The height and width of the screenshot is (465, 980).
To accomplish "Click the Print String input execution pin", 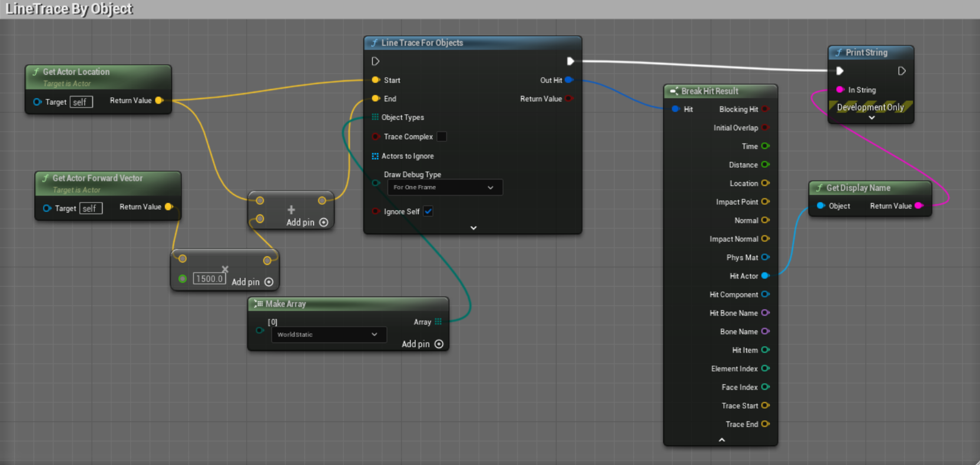I will pos(840,71).
